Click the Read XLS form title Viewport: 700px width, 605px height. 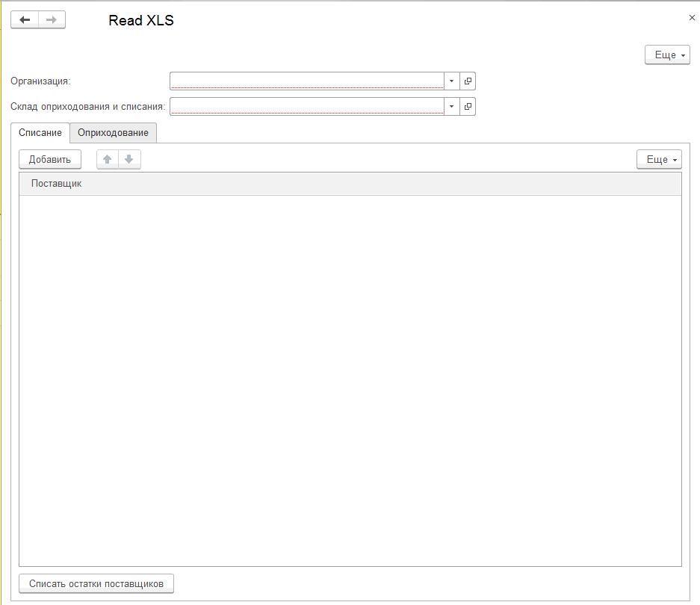coord(141,21)
